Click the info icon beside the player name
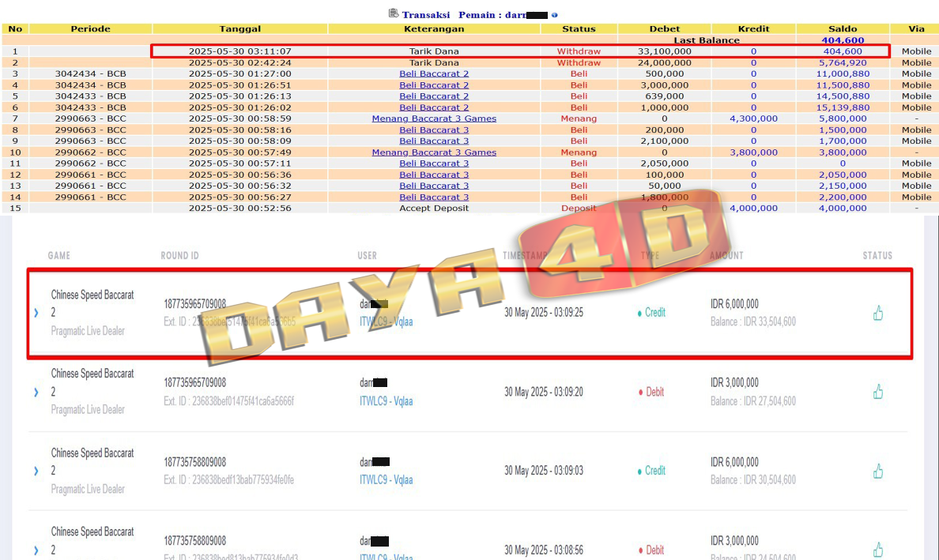939x560 pixels. click(555, 15)
